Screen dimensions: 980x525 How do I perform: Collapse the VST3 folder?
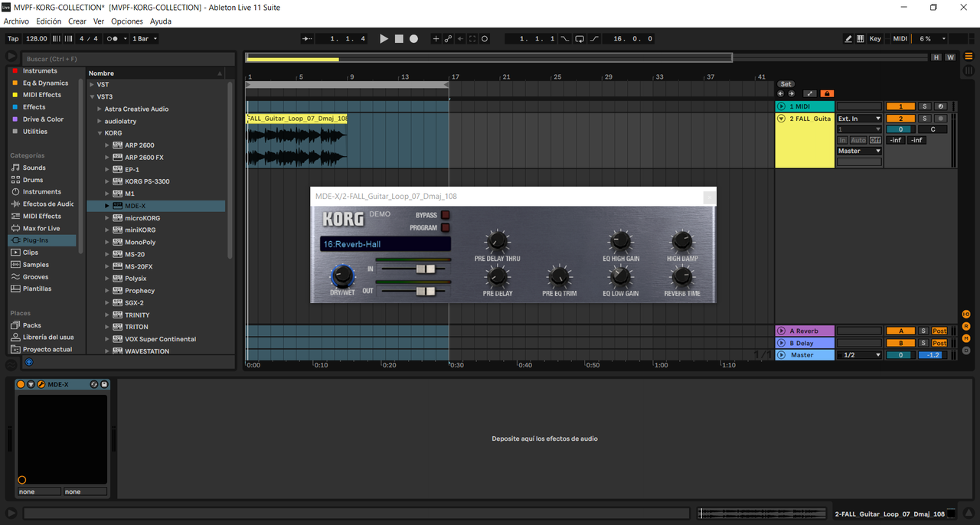pos(92,96)
